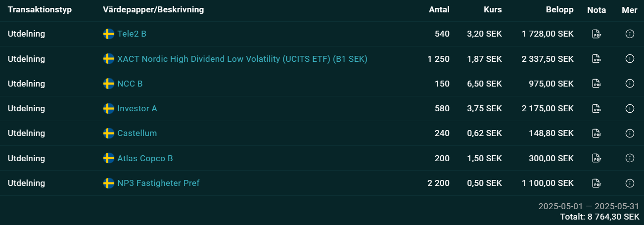Open PDF nota for Castellum row
The width and height of the screenshot is (644, 225).
pos(597,133)
